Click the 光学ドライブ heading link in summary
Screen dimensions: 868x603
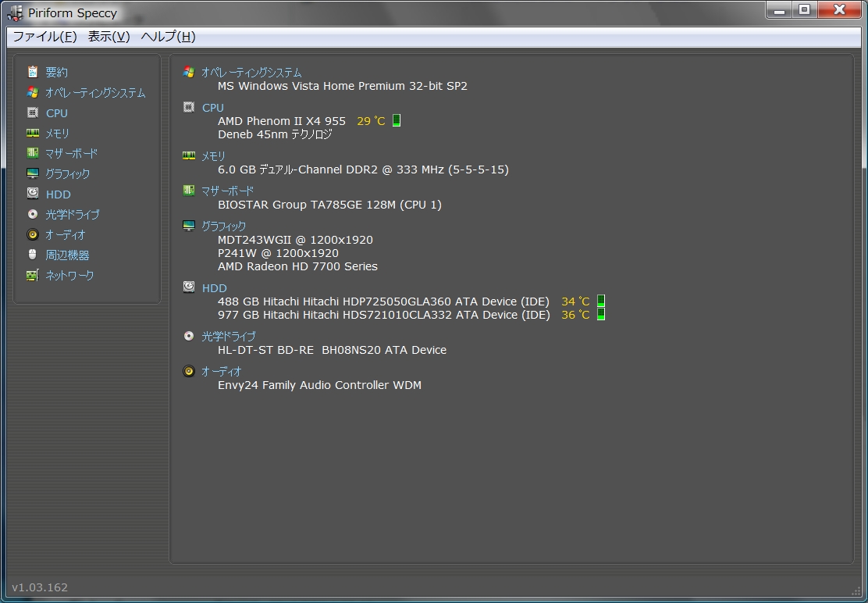(229, 336)
